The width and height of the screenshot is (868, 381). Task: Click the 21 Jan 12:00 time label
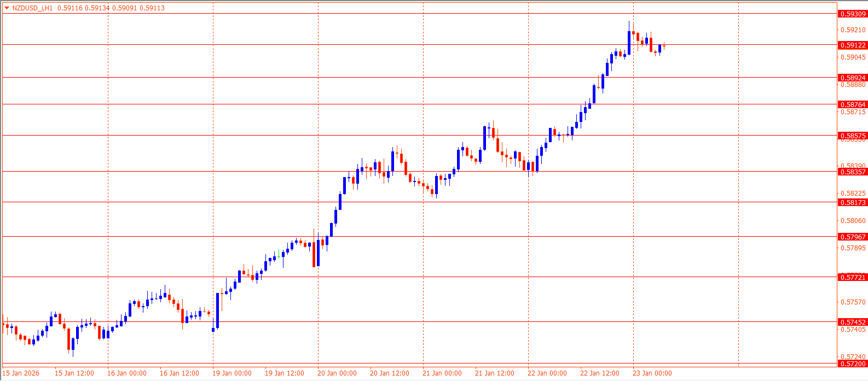495,373
